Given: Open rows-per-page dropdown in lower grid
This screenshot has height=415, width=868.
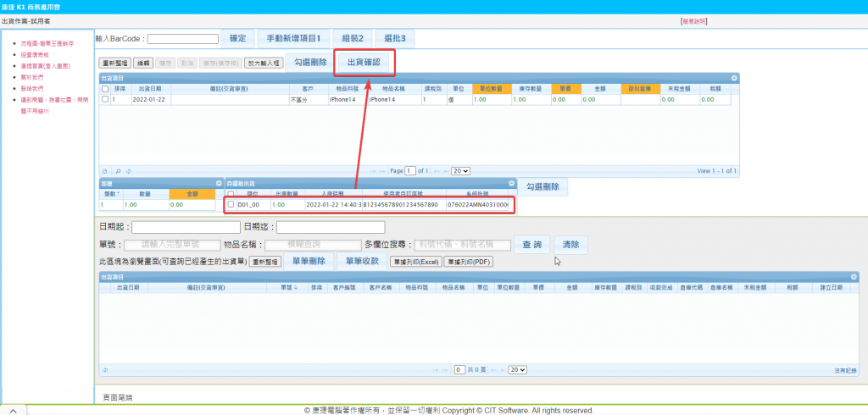Looking at the screenshot, I should 516,369.
